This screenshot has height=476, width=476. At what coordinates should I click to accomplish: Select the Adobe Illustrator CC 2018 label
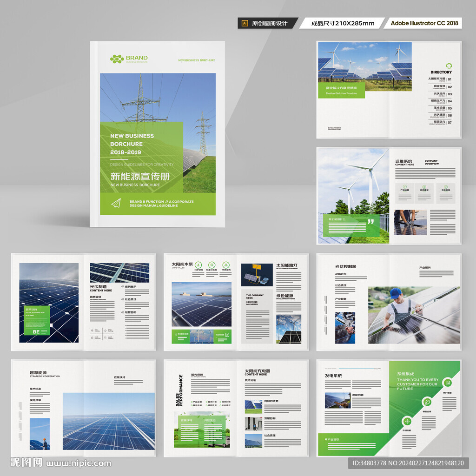pyautogui.click(x=424, y=23)
